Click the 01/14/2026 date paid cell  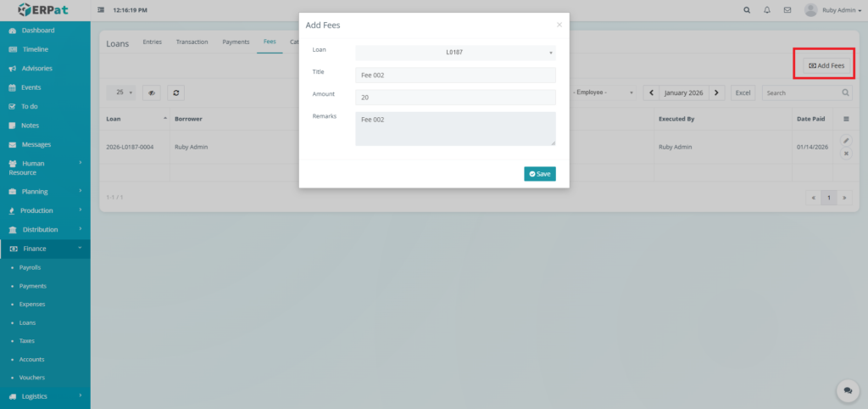(812, 147)
